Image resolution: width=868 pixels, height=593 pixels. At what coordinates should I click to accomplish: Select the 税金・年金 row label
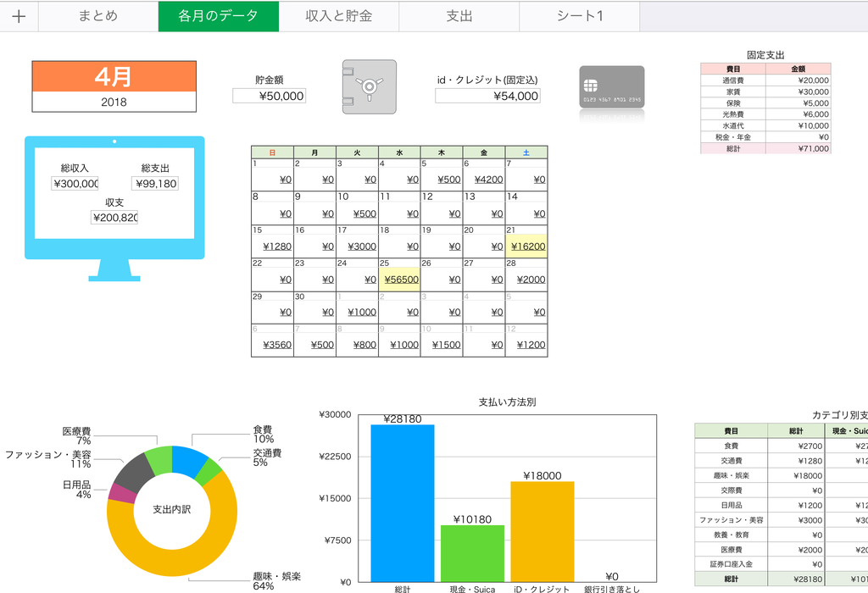tap(733, 137)
